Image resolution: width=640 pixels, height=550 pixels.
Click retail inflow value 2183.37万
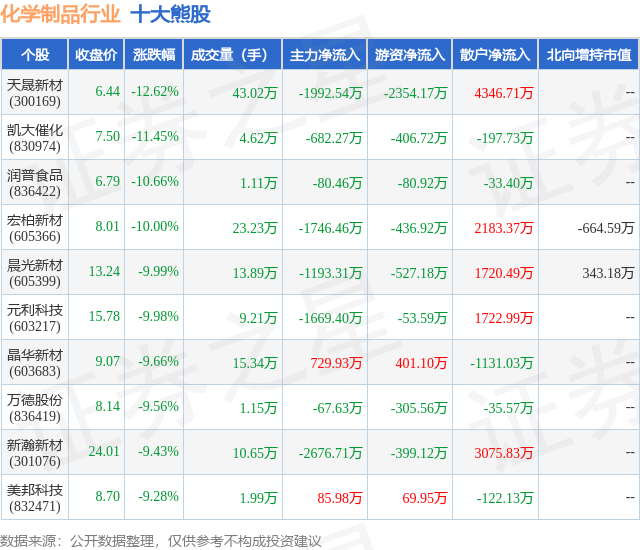click(504, 228)
